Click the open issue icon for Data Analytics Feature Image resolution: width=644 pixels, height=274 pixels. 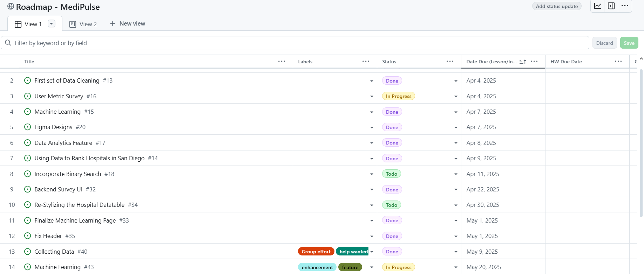pyautogui.click(x=28, y=143)
